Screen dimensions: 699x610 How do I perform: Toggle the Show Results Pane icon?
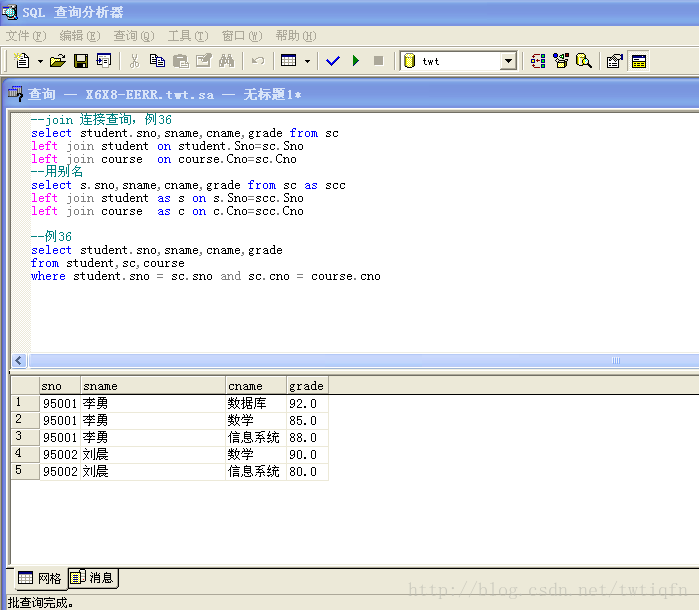638,61
